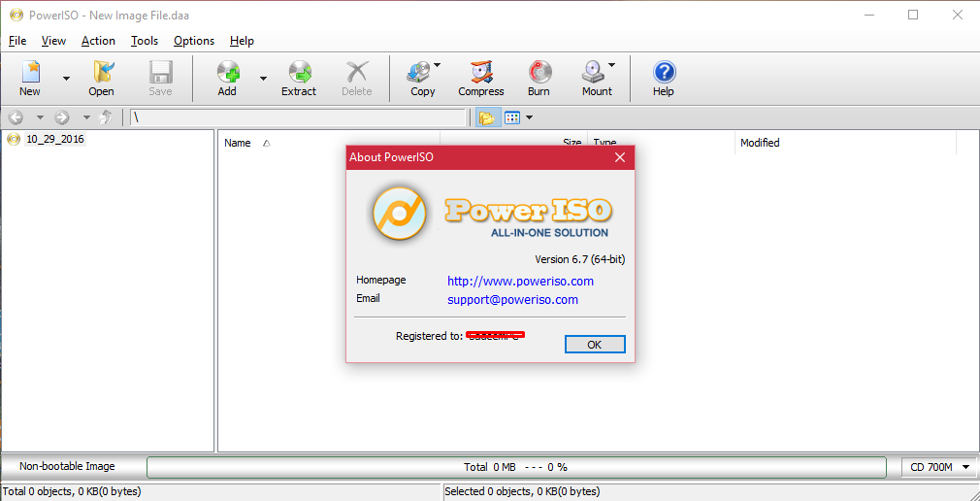Open the View menu
The width and height of the screenshot is (980, 501).
[53, 41]
